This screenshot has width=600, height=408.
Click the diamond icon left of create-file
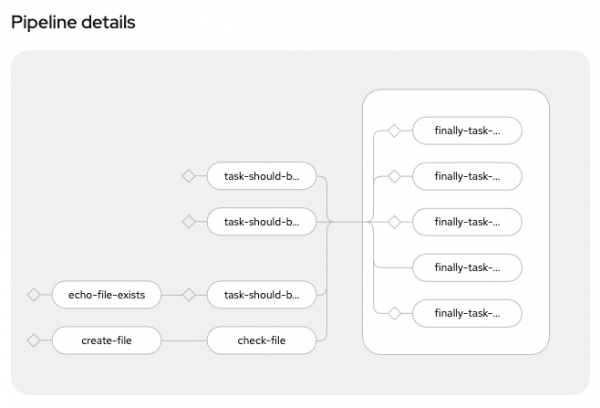pyautogui.click(x=33, y=340)
